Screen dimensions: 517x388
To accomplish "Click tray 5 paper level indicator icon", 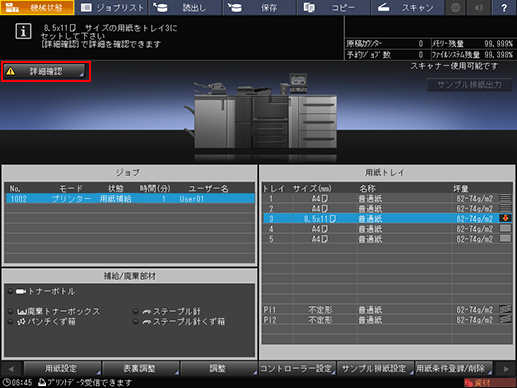I will coord(505,239).
